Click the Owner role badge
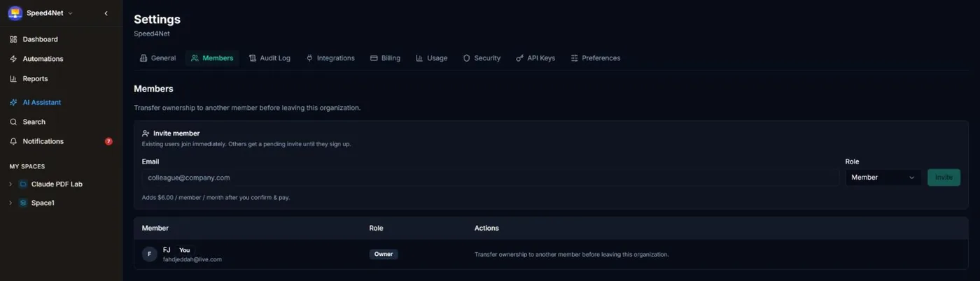 [384, 254]
